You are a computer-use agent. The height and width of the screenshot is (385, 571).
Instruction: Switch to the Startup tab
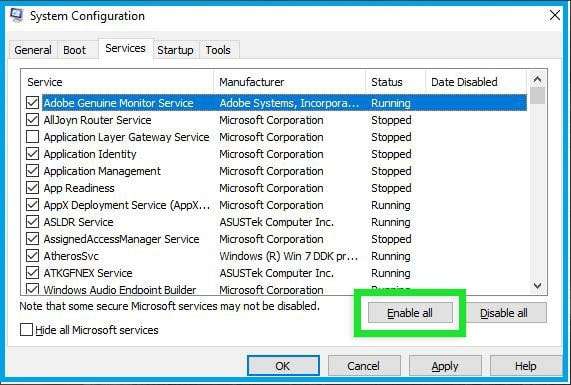coord(175,50)
